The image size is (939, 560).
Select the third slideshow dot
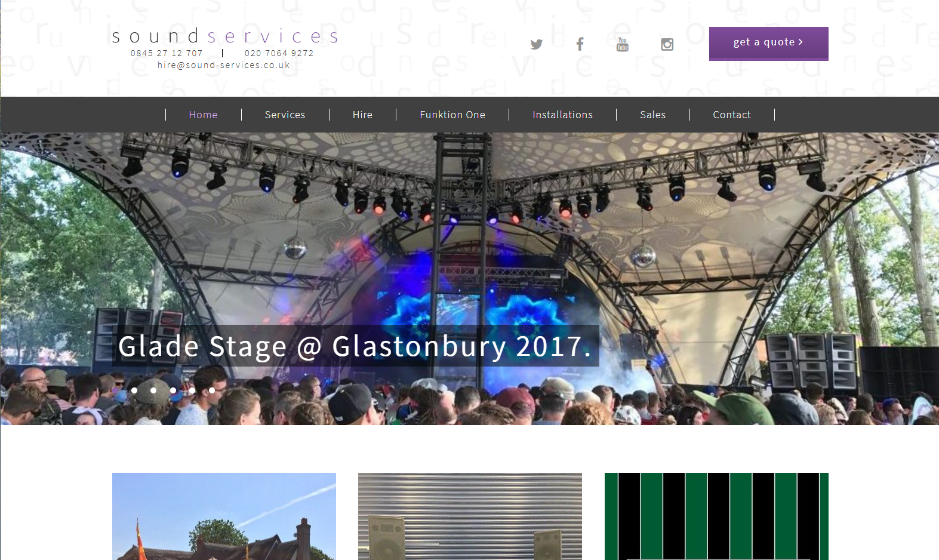(x=173, y=390)
